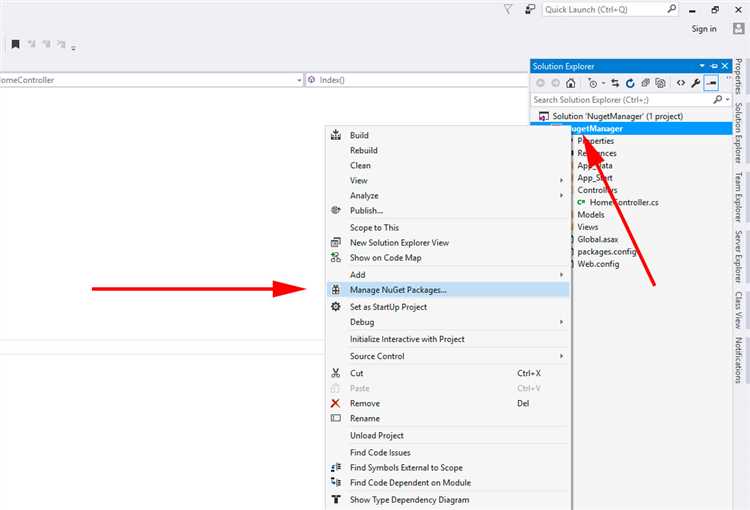Open the HomeController class dropdown
The width and height of the screenshot is (750, 510).
(299, 80)
